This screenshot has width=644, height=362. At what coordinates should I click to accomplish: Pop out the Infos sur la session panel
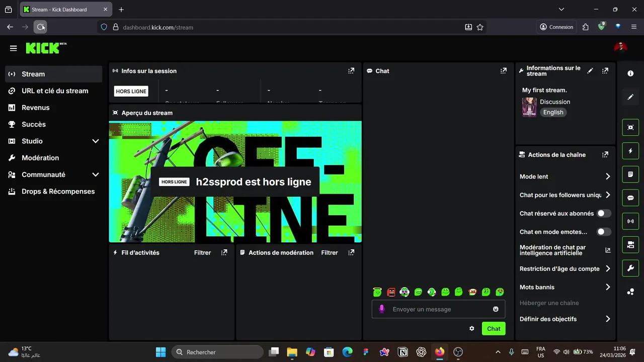351,71
